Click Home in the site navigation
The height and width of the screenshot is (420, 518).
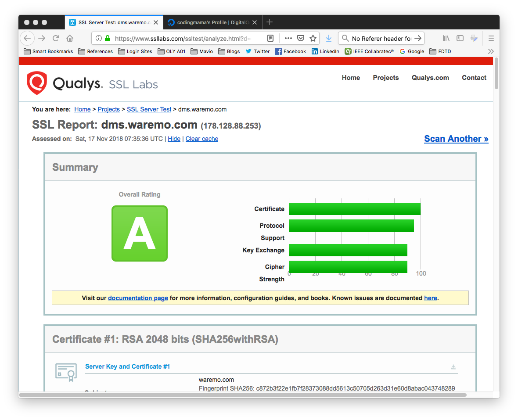(351, 78)
